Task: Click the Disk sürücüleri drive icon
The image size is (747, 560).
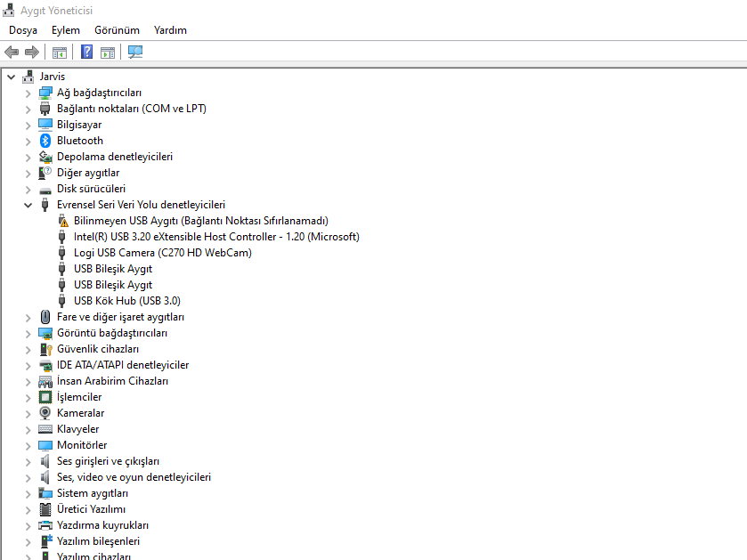Action: click(45, 191)
